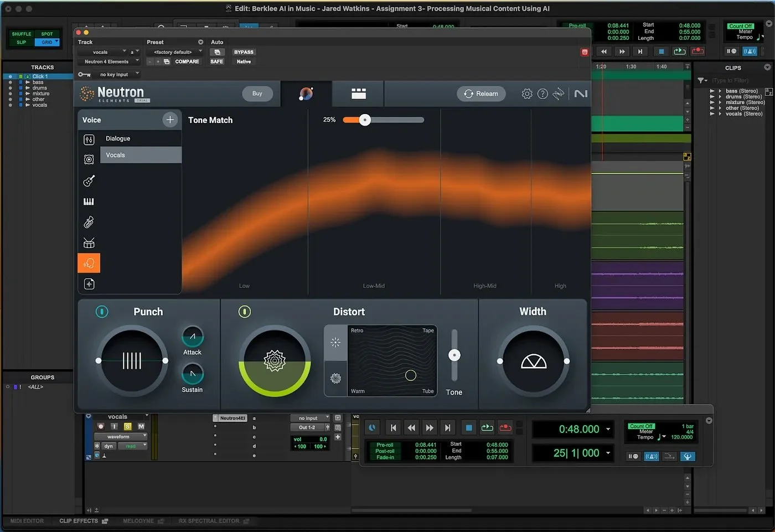
Task: Record-enable the vocals track
Action: coord(101,426)
